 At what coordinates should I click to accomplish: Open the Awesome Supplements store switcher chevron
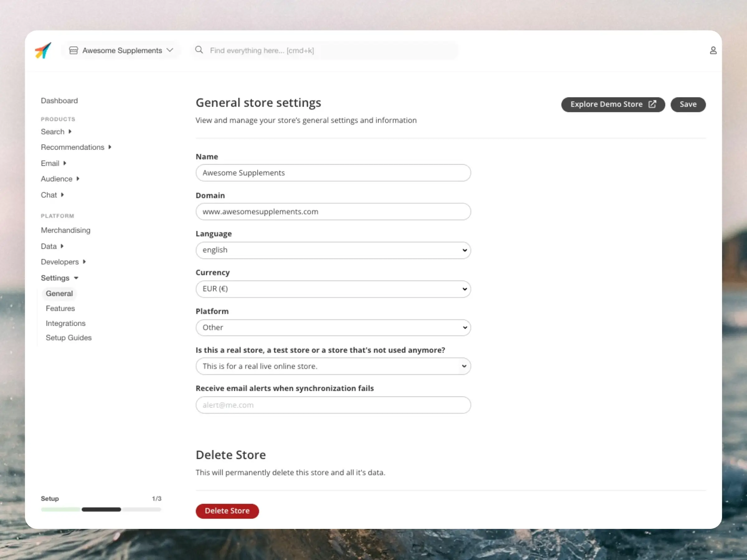coord(170,50)
